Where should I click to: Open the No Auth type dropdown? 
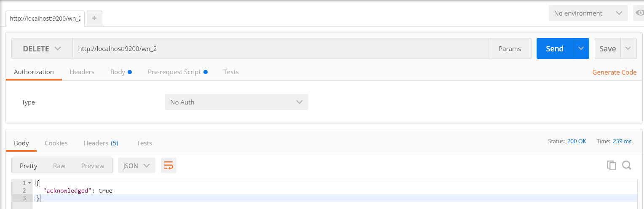tap(237, 102)
